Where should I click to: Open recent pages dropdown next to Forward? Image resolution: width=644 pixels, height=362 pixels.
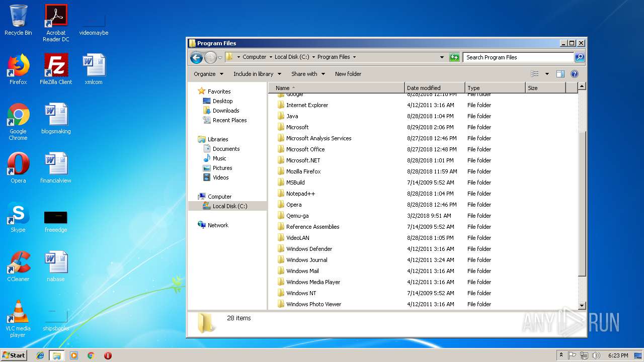point(220,58)
